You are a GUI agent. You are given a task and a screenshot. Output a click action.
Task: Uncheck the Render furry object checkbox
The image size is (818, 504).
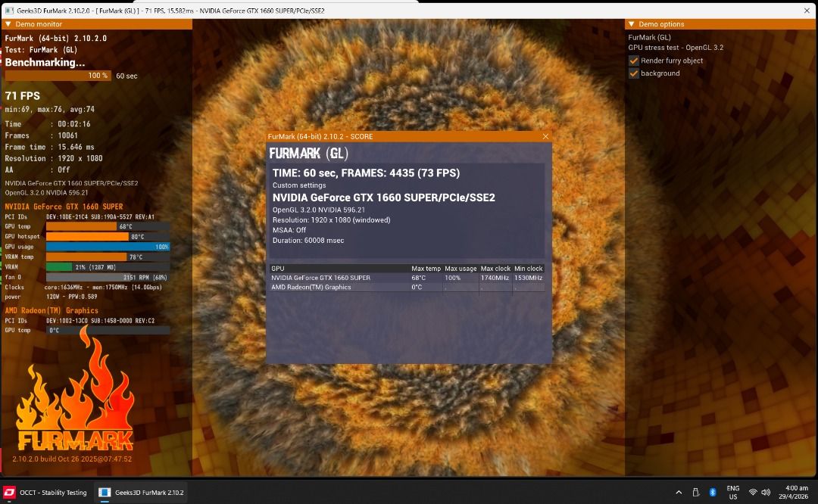tap(634, 61)
